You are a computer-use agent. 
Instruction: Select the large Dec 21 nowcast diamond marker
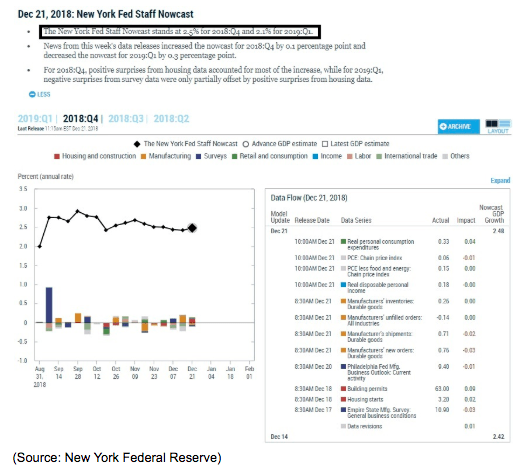coord(192,228)
